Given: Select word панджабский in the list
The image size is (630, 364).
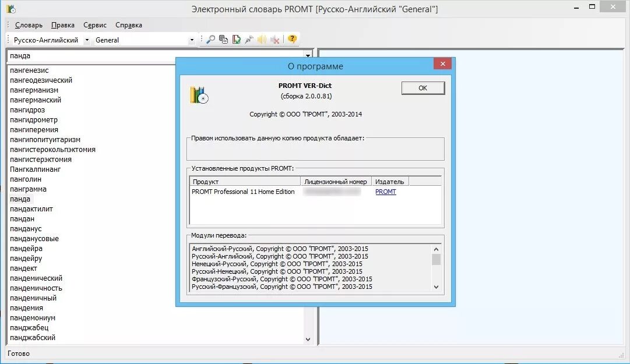Looking at the screenshot, I should [x=33, y=338].
